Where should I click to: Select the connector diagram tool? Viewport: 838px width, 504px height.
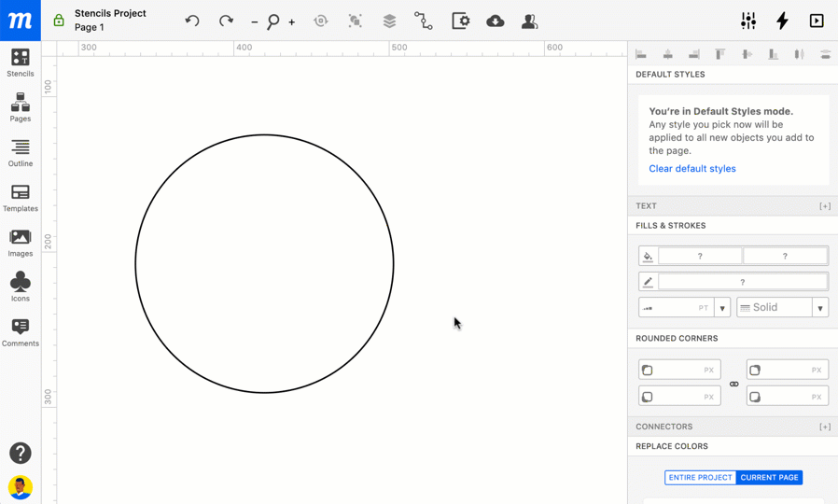424,21
